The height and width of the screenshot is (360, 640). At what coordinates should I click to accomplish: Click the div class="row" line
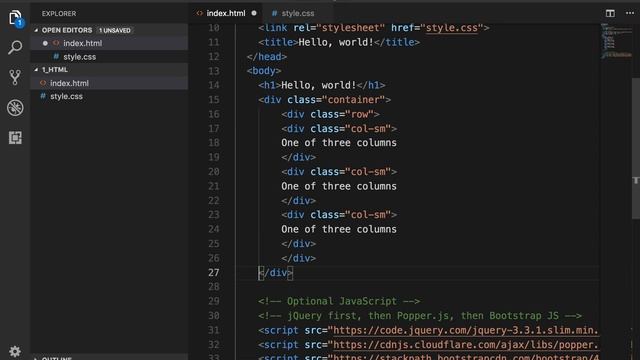330,114
